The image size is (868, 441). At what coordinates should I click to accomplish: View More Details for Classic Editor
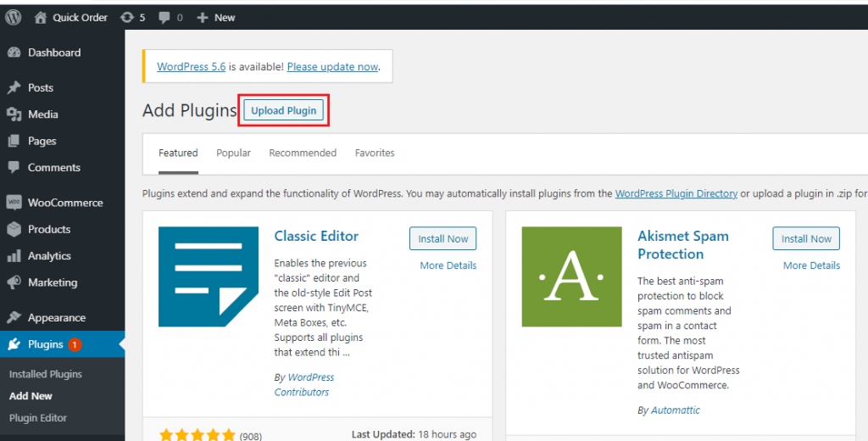448,265
